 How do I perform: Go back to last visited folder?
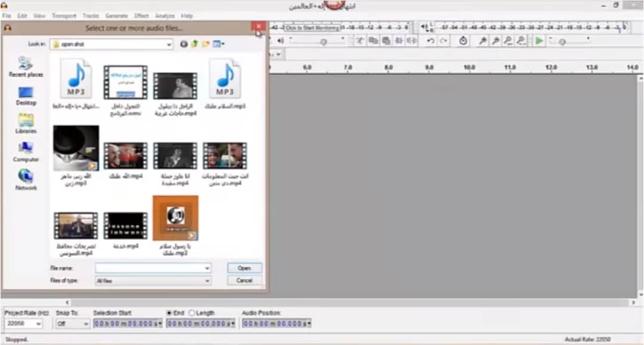click(x=184, y=44)
